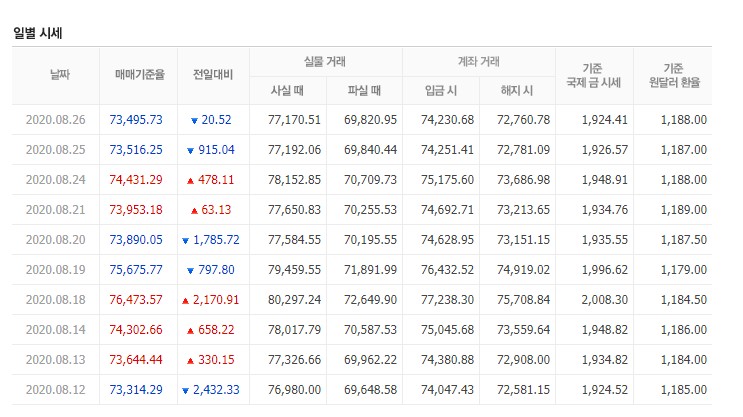743x417 pixels.
Task: Select the date 2020.08.18
Action: (55, 299)
